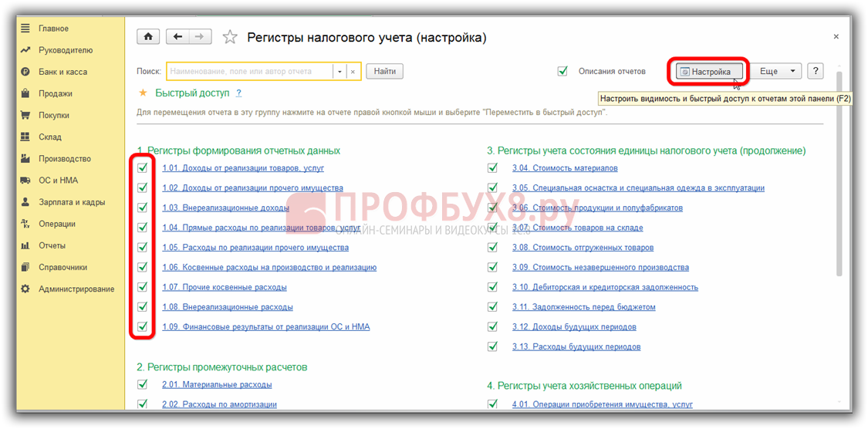Screen dimensions: 868x429
Task: Toggle the Описания отчетов checkbox
Action: click(562, 71)
